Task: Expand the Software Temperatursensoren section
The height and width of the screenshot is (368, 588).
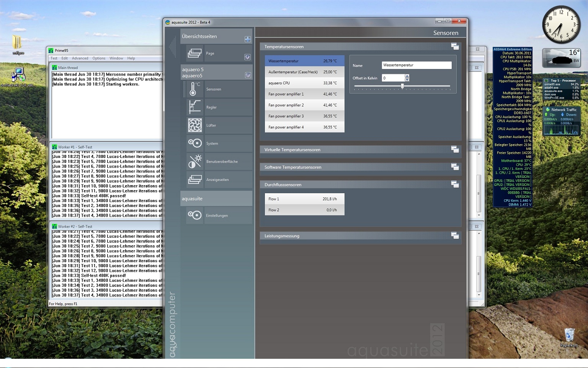Action: tap(455, 167)
